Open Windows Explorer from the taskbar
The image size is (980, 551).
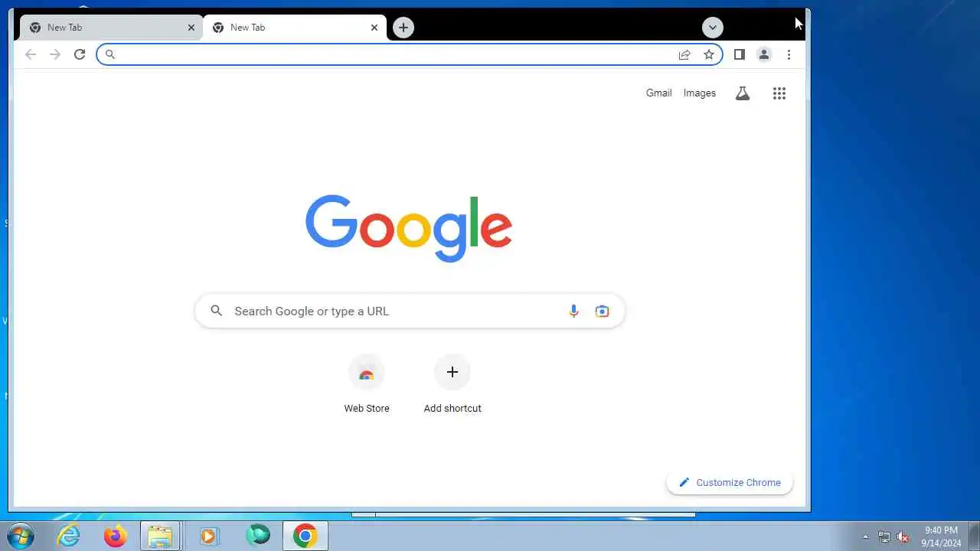pyautogui.click(x=160, y=536)
